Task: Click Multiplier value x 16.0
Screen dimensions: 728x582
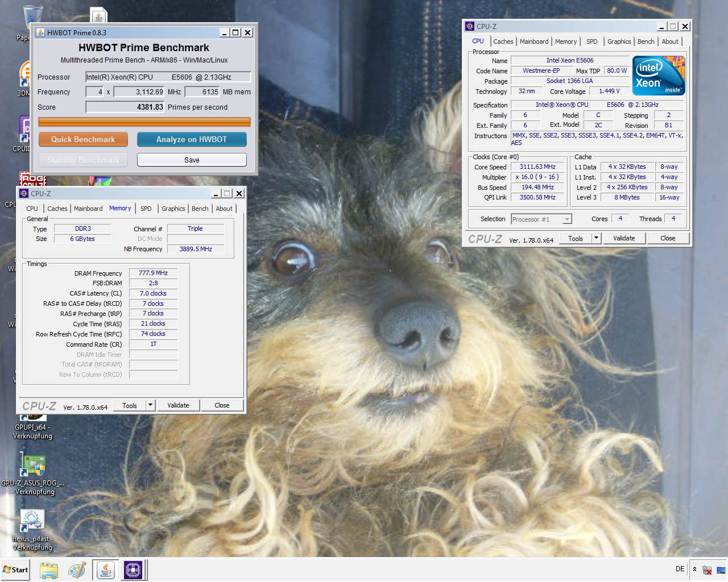Action: (537, 177)
